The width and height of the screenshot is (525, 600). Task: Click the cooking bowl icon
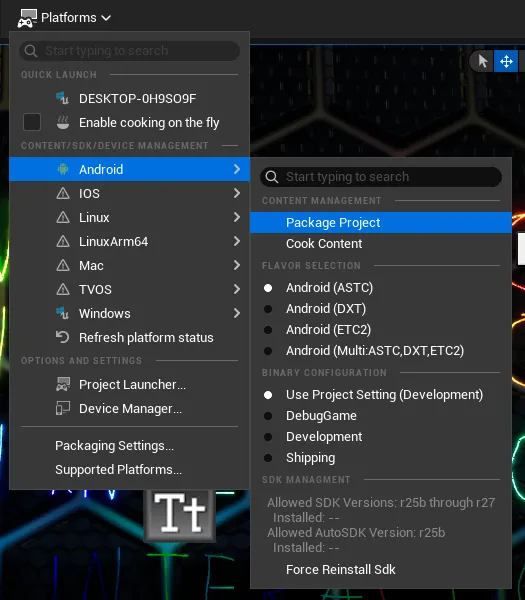pos(63,122)
